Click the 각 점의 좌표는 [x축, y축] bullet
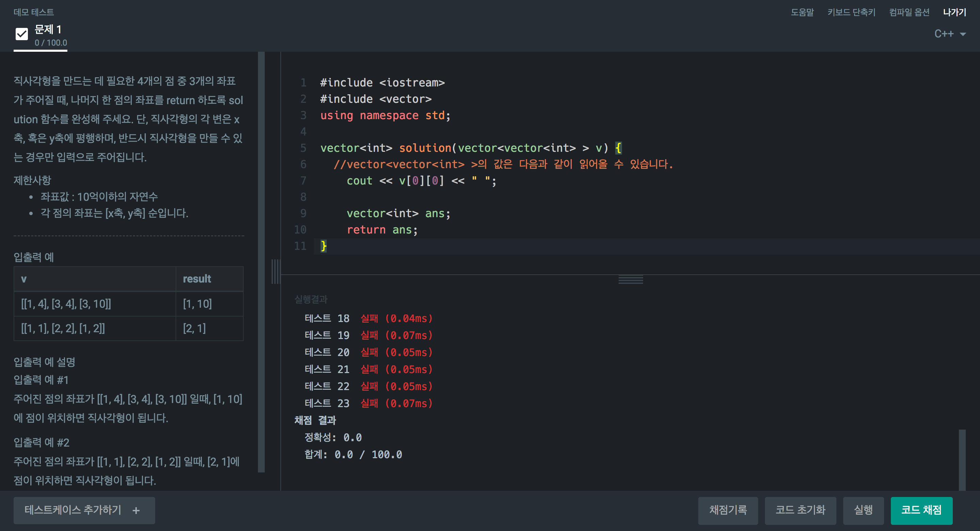This screenshot has width=980, height=531. (114, 213)
